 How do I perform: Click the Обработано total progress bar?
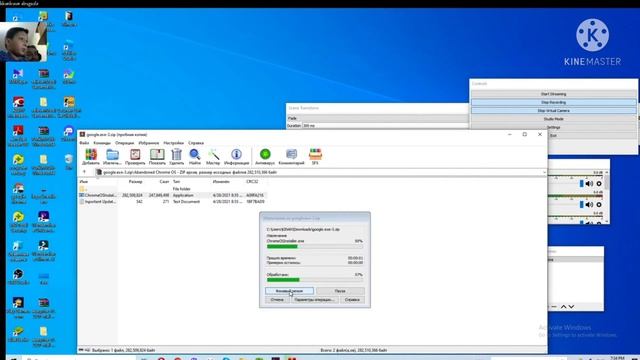pos(314,280)
